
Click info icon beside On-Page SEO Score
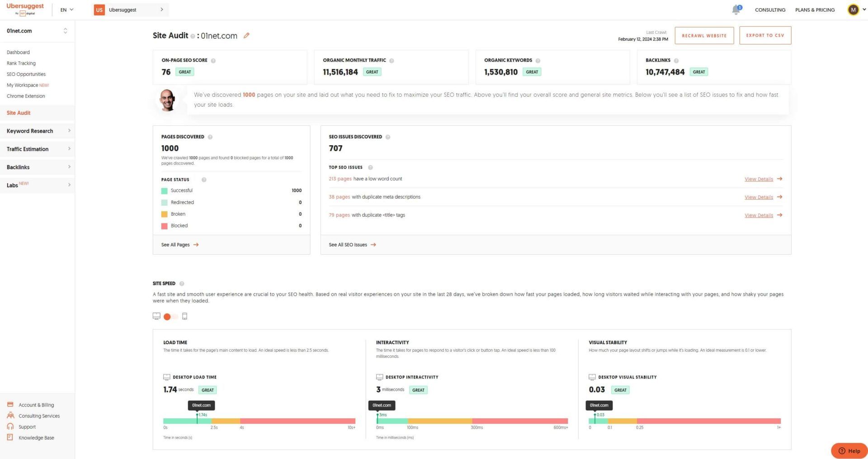click(x=213, y=61)
